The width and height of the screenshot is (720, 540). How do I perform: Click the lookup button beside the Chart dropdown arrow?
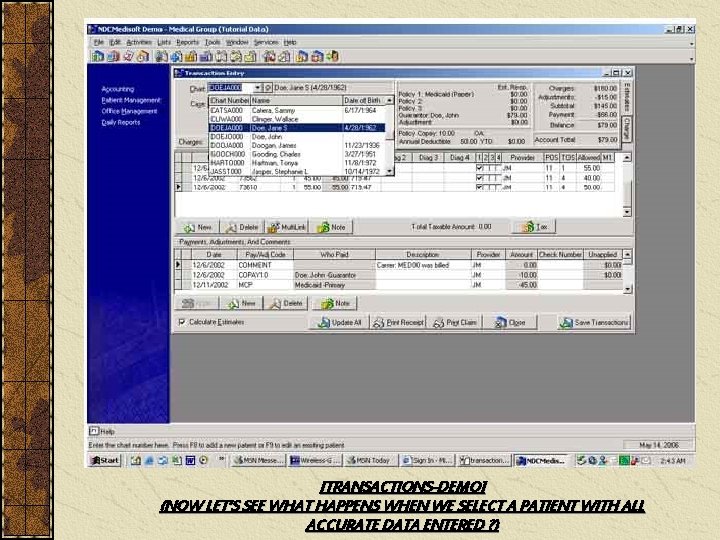[x=268, y=88]
